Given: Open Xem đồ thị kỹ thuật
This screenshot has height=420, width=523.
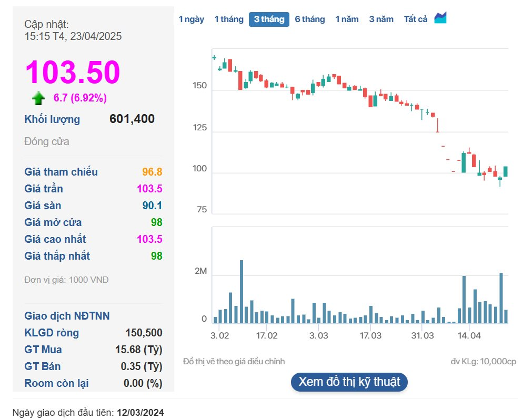Looking at the screenshot, I should click(349, 382).
